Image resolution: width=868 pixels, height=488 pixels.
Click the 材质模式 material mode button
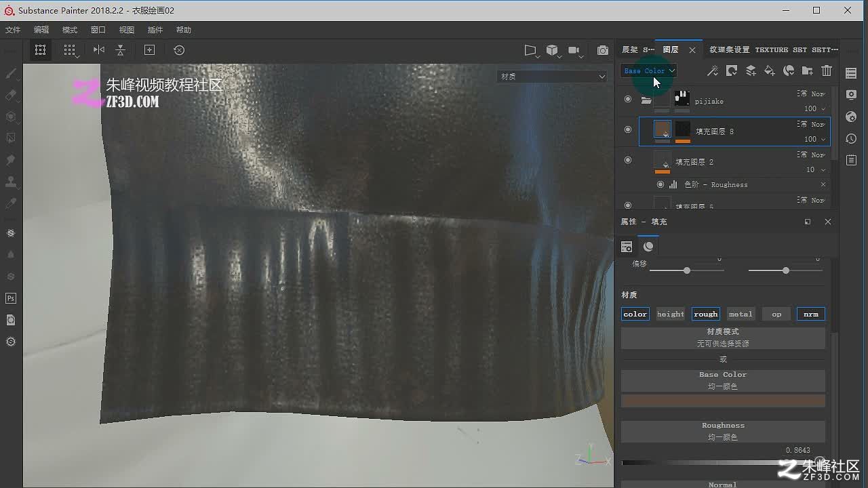point(723,338)
